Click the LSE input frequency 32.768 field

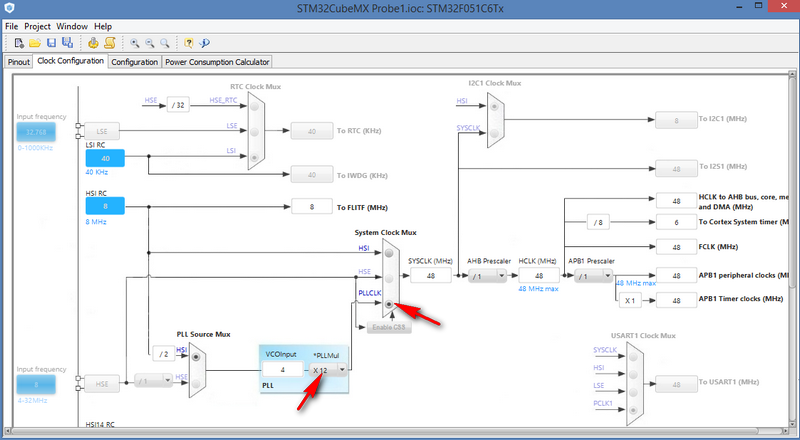click(x=36, y=132)
